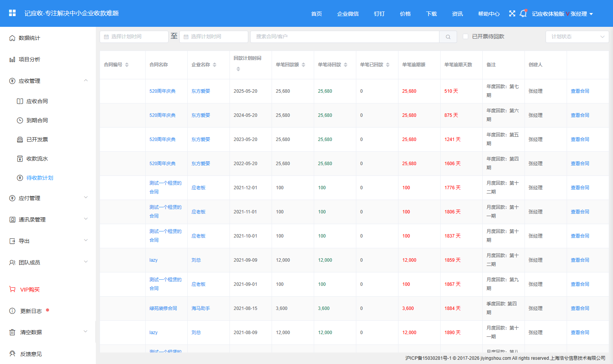The width and height of the screenshot is (613, 364).
Task: Click the app grid logo icon
Action: 12,13
